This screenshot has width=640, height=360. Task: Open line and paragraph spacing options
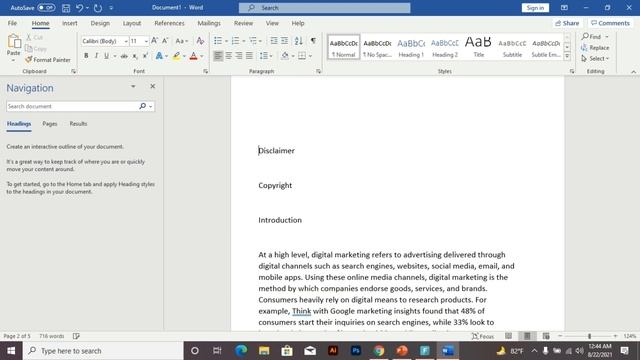click(x=266, y=56)
